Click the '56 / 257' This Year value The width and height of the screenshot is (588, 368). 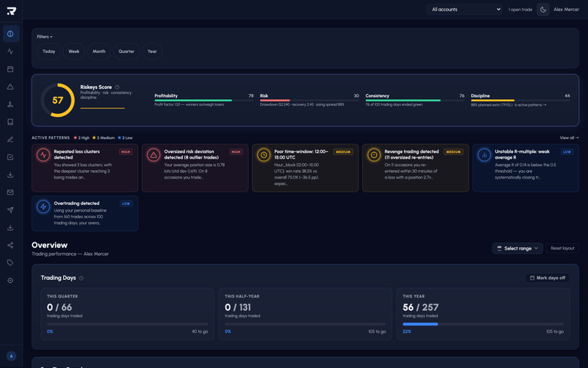[x=420, y=307]
